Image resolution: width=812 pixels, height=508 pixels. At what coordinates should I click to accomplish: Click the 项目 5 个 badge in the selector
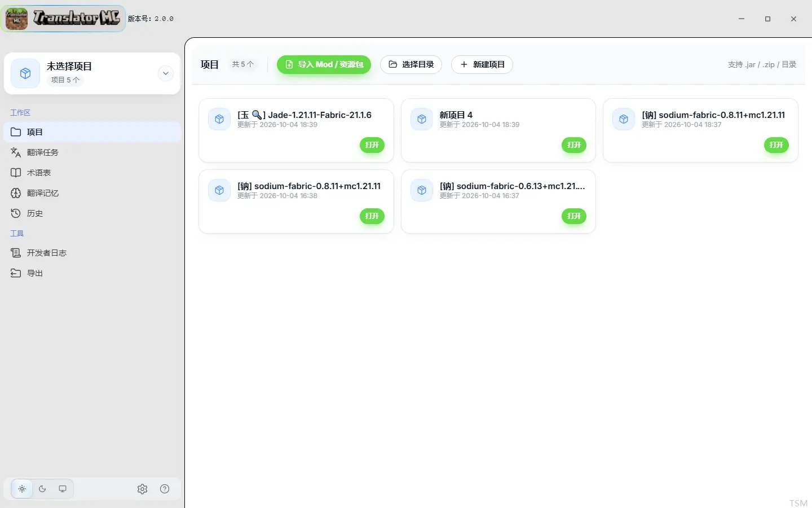click(65, 80)
